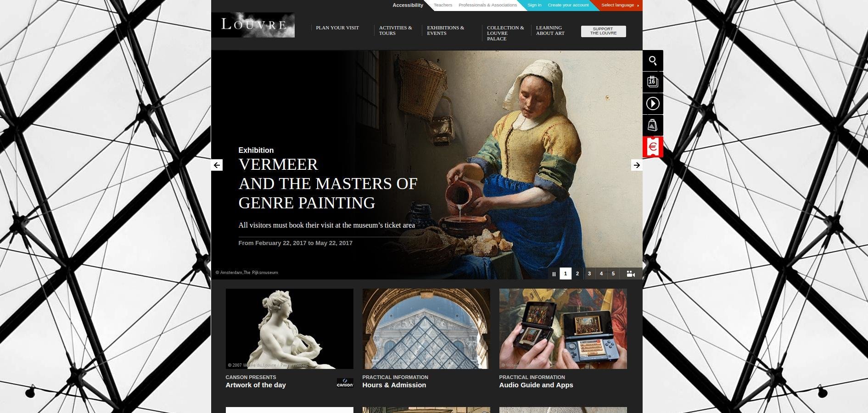This screenshot has height=413, width=868.
Task: Expand Activities & Tours navigation menu
Action: pos(395,30)
